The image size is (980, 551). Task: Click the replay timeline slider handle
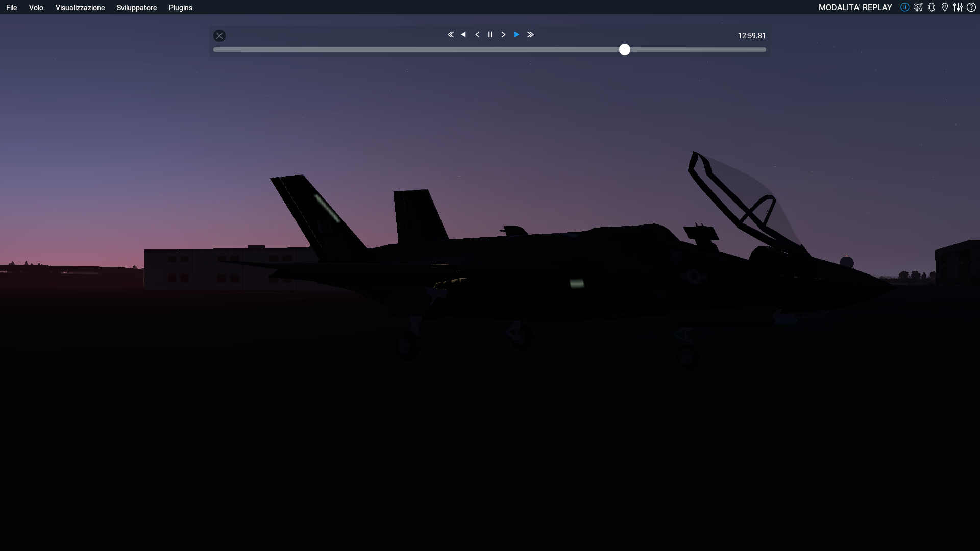point(625,49)
